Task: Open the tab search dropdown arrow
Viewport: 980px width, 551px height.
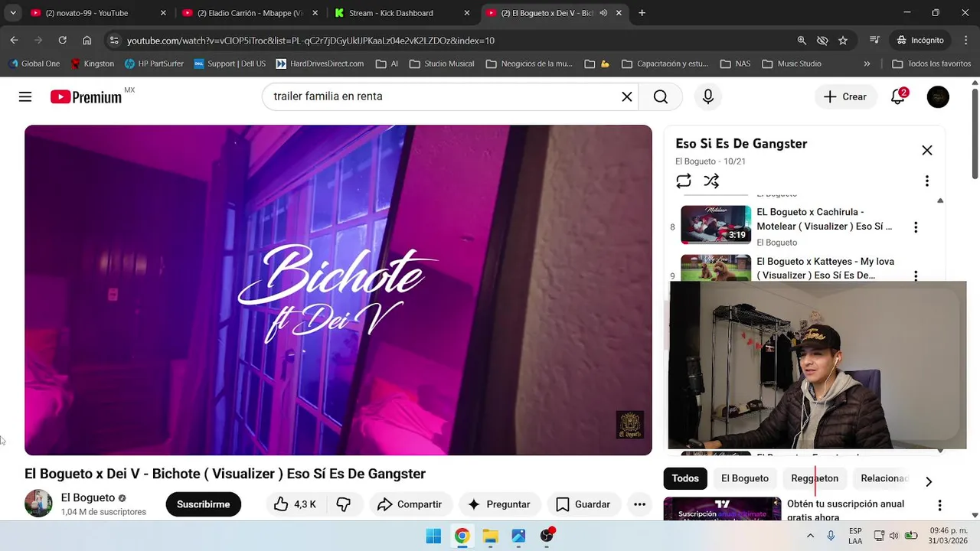Action: [x=12, y=13]
